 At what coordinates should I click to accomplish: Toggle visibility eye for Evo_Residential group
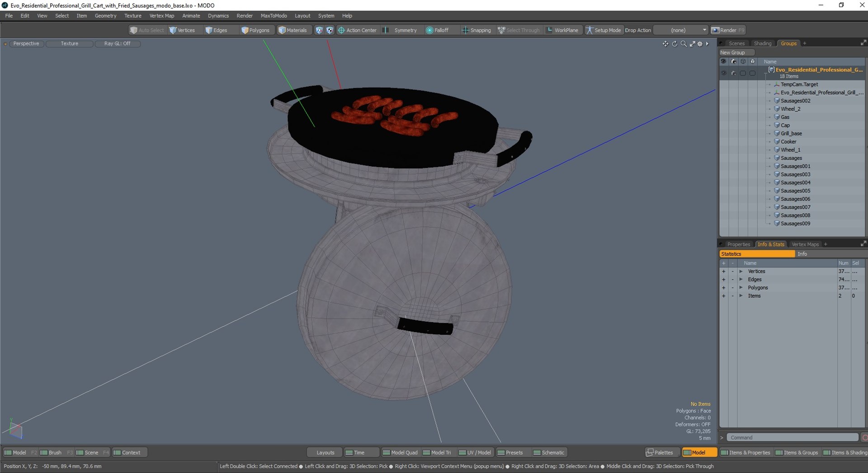723,73
